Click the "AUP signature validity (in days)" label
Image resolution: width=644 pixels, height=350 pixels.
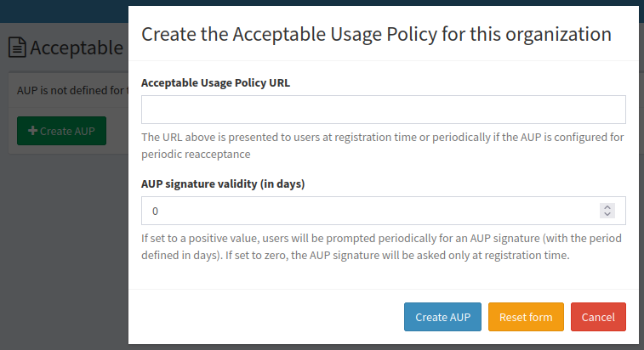223,183
